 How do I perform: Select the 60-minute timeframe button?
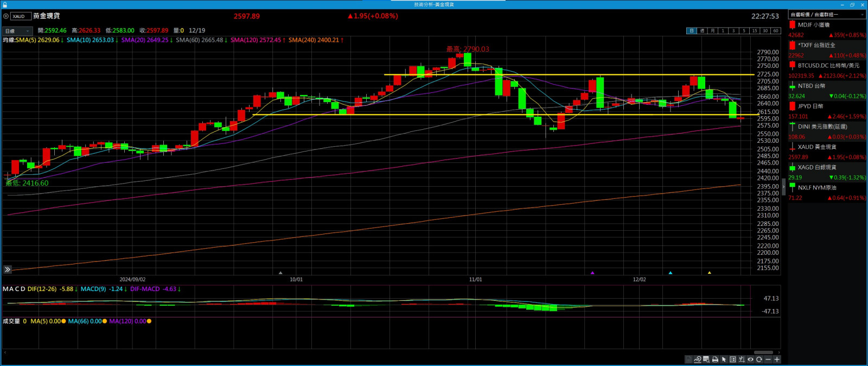(775, 31)
